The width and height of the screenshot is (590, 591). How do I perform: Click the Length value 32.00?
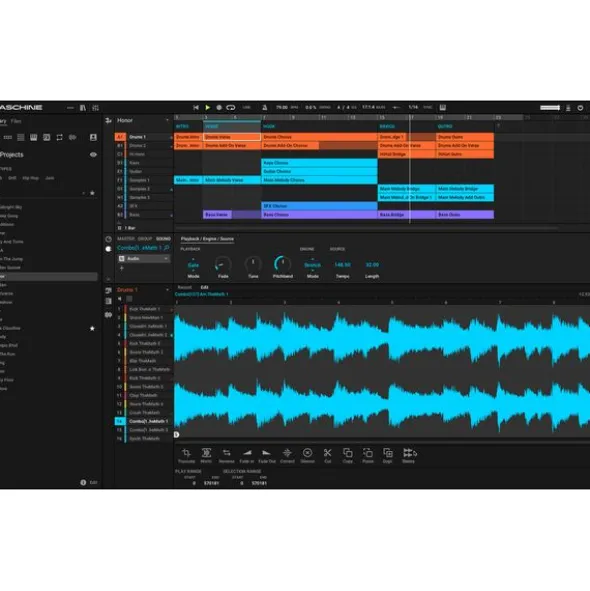coord(372,265)
